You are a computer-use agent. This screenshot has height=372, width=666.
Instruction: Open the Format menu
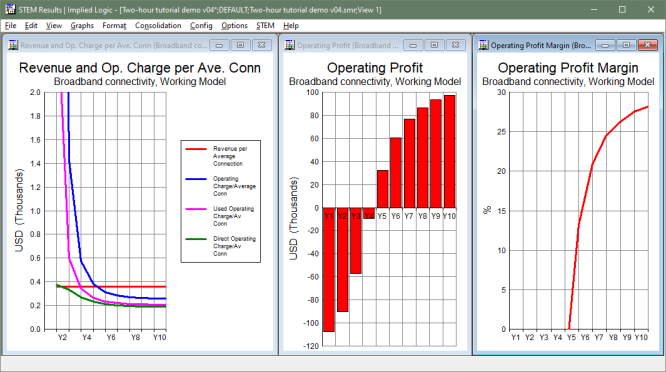click(114, 26)
